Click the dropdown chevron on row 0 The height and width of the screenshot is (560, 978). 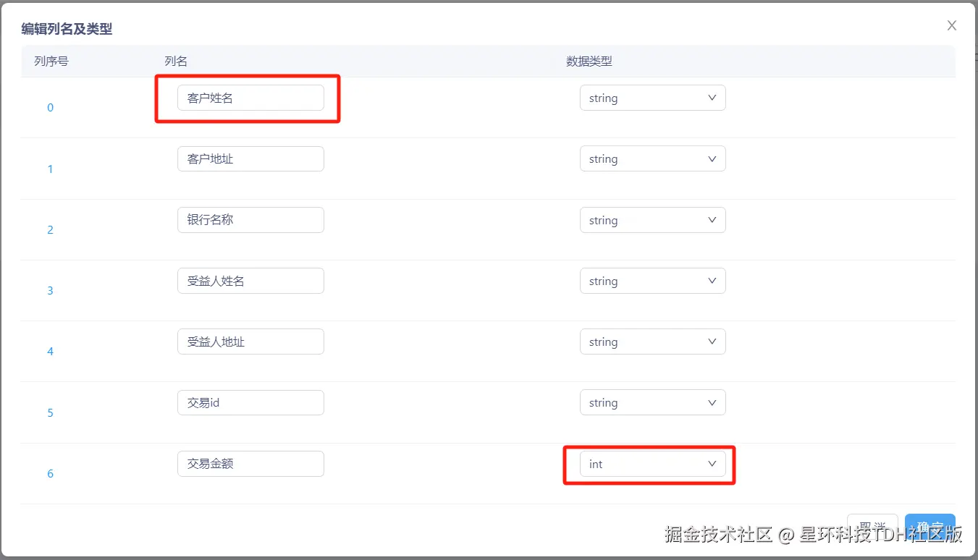click(712, 98)
